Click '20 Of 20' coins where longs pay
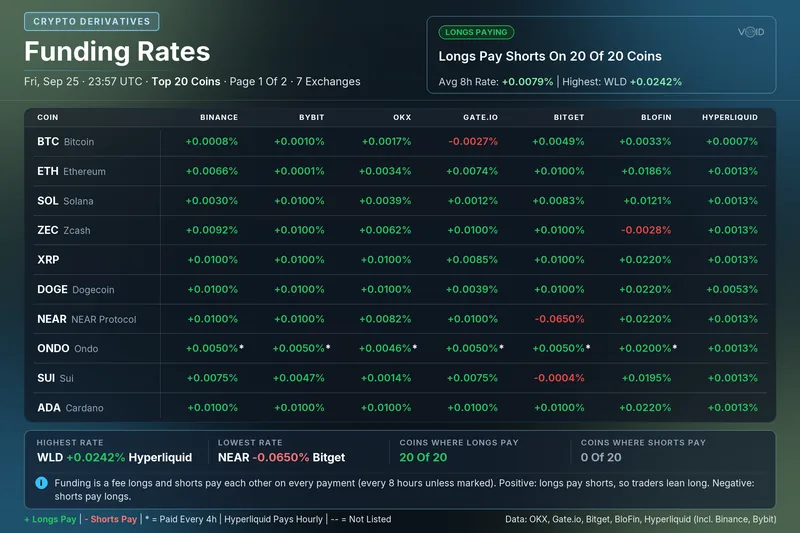 (423, 458)
